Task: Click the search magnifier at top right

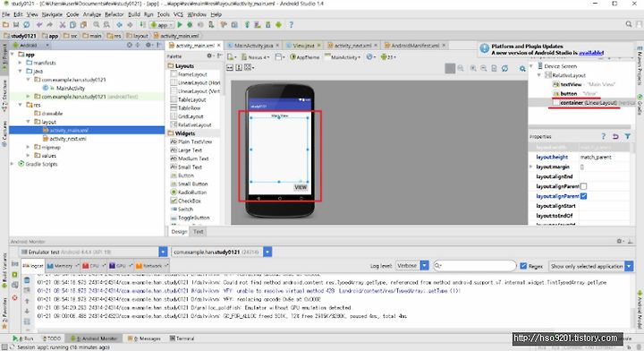Action: click(629, 25)
